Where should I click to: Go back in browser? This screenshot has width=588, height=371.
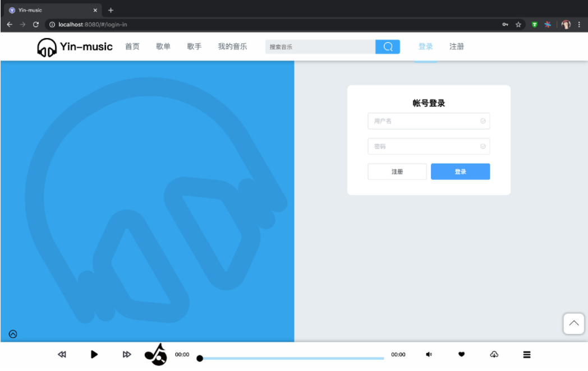[10, 24]
